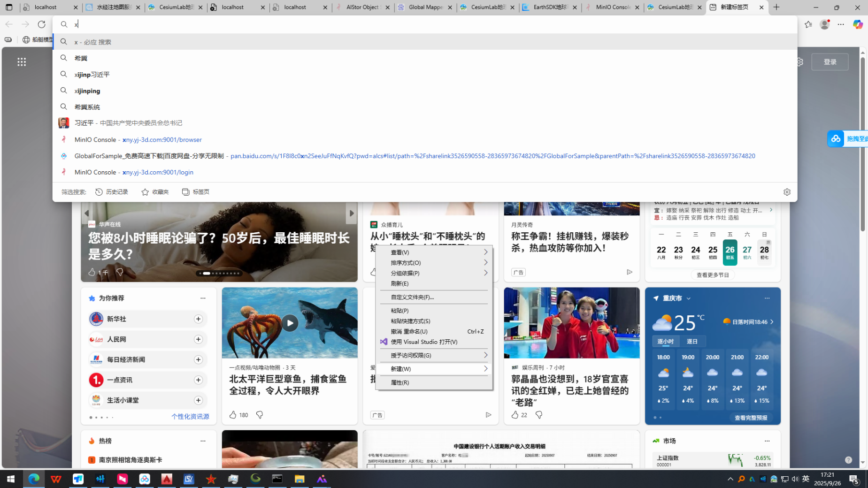This screenshot has height=488, width=868.
Task: Click the 登录 button
Action: [830, 62]
